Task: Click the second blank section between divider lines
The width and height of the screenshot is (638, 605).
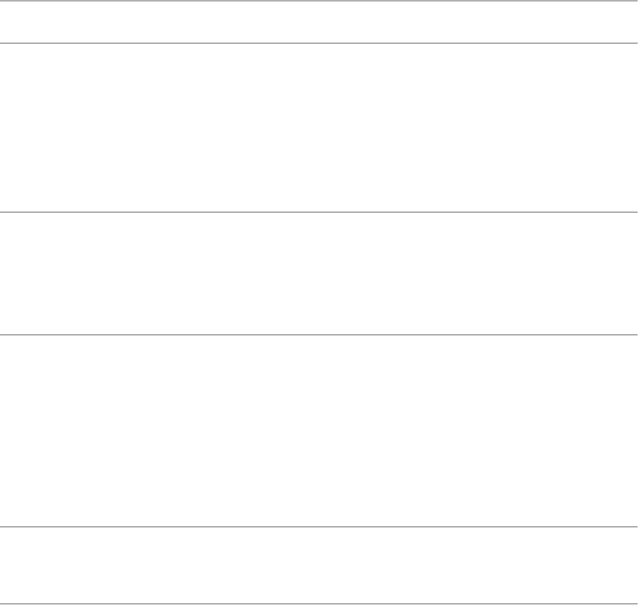Action: (318, 273)
